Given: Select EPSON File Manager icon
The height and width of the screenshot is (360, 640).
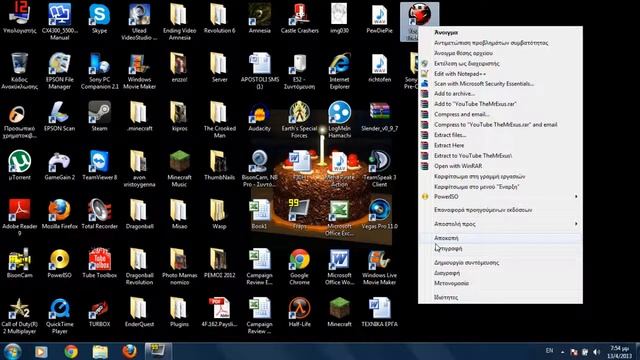Looking at the screenshot, I should 60,64.
